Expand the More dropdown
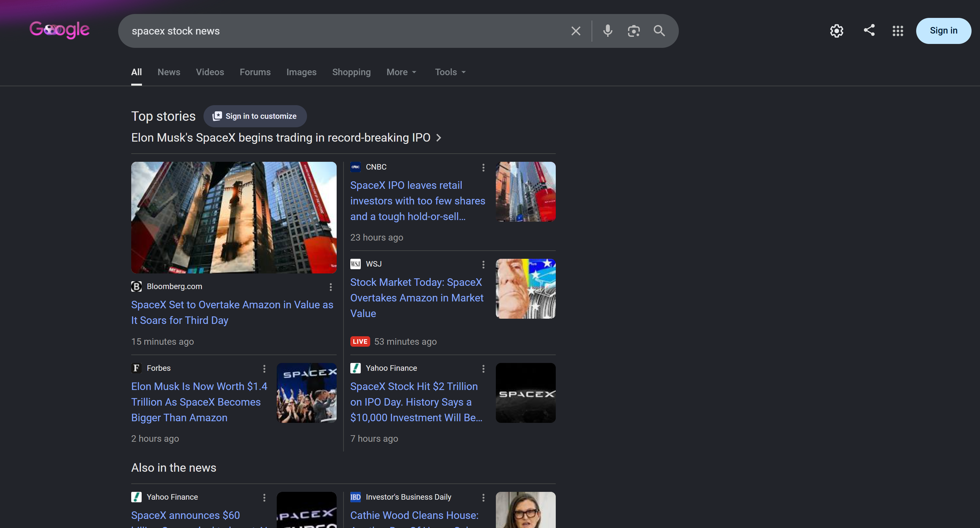Image resolution: width=980 pixels, height=528 pixels. [402, 72]
